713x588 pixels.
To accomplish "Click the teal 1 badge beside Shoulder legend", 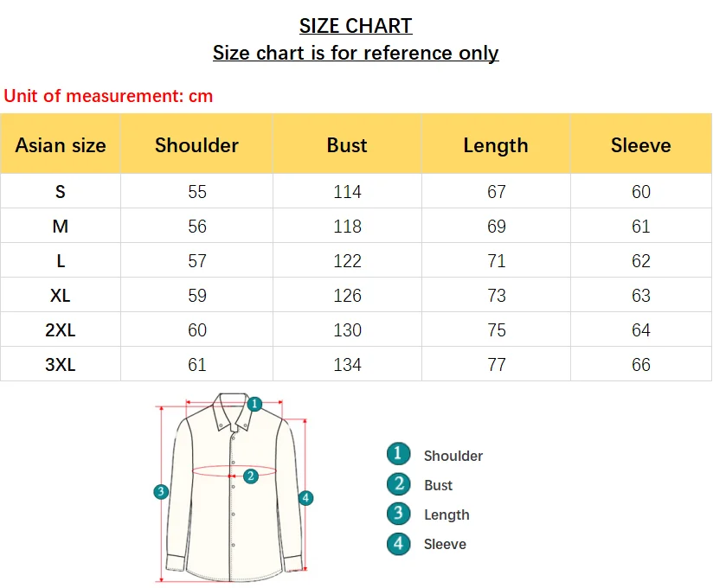I will click(x=398, y=454).
